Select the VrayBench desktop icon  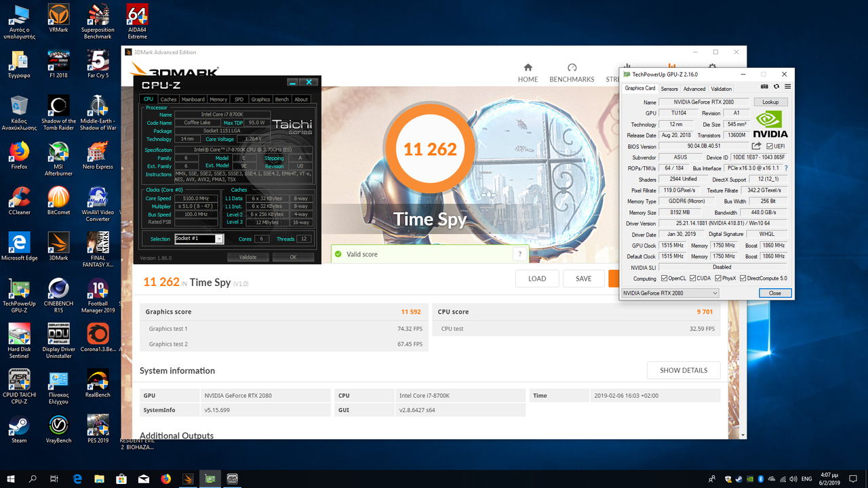click(x=58, y=429)
